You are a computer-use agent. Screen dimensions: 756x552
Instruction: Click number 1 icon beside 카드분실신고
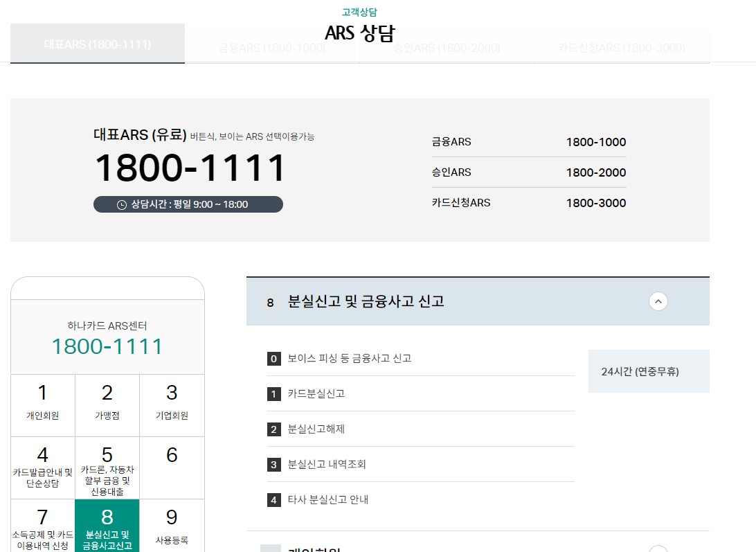pyautogui.click(x=274, y=393)
